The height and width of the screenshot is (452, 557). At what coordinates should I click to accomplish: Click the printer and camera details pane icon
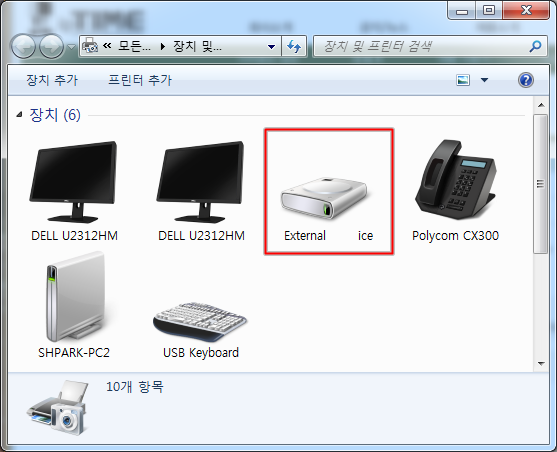[x=57, y=408]
